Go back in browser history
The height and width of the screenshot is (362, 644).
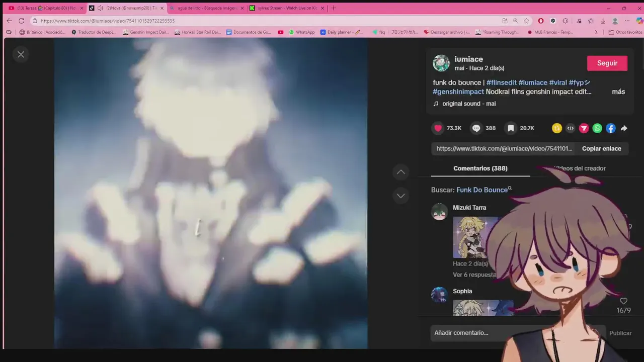9,21
